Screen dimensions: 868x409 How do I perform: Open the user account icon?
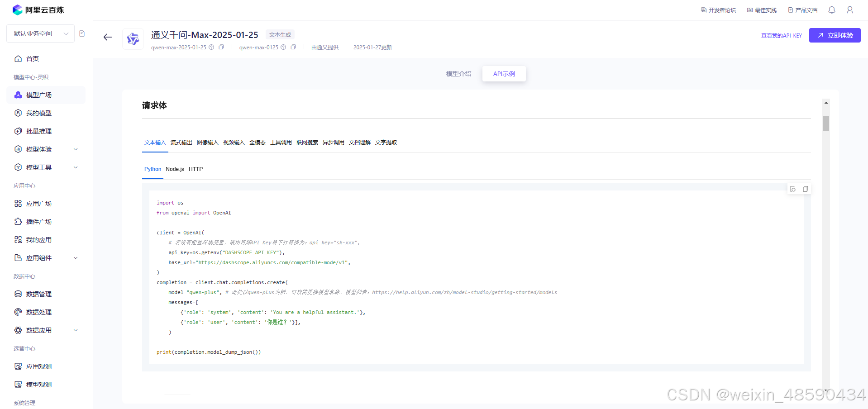[x=850, y=10]
